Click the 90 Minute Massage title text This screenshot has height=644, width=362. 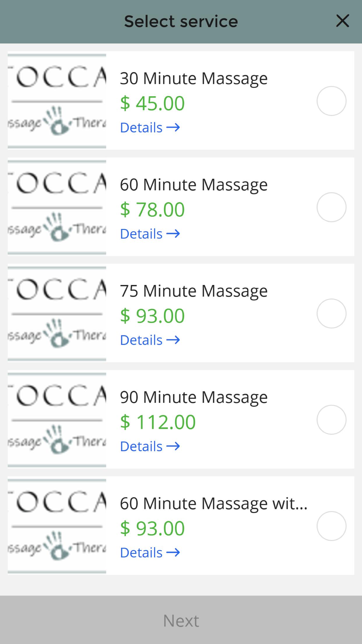[x=194, y=397]
